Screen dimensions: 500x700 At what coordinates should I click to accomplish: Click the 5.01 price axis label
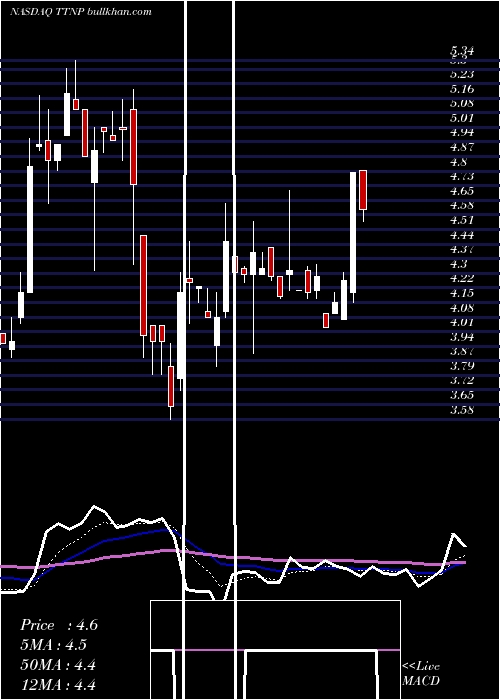pyautogui.click(x=462, y=118)
